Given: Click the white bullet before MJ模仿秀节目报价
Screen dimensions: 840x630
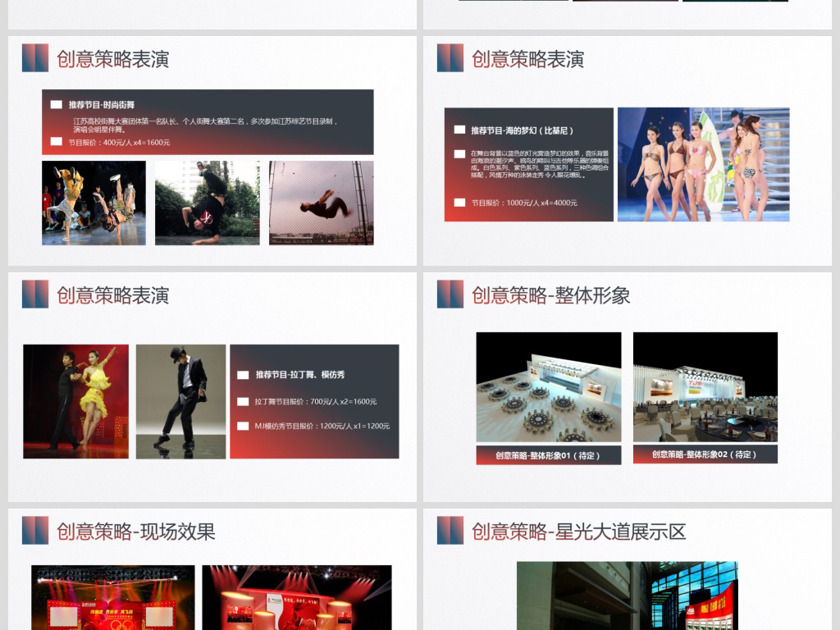Looking at the screenshot, I should pos(243,426).
